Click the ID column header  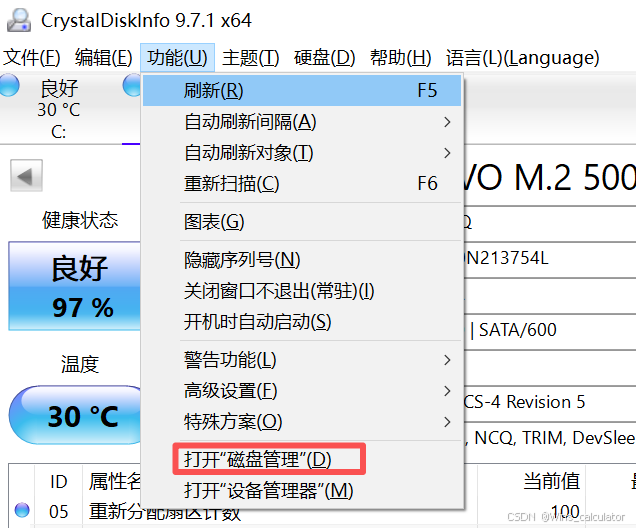[58, 482]
